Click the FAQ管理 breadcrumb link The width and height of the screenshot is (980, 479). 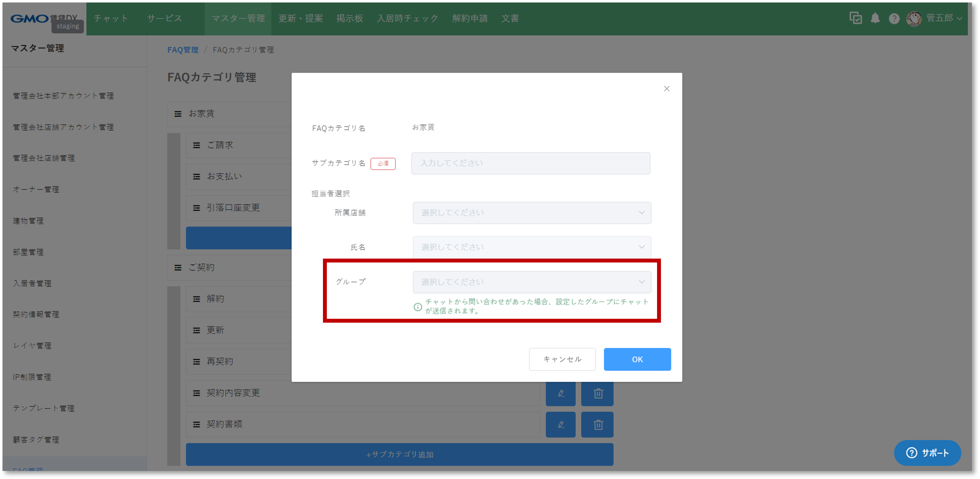[183, 50]
